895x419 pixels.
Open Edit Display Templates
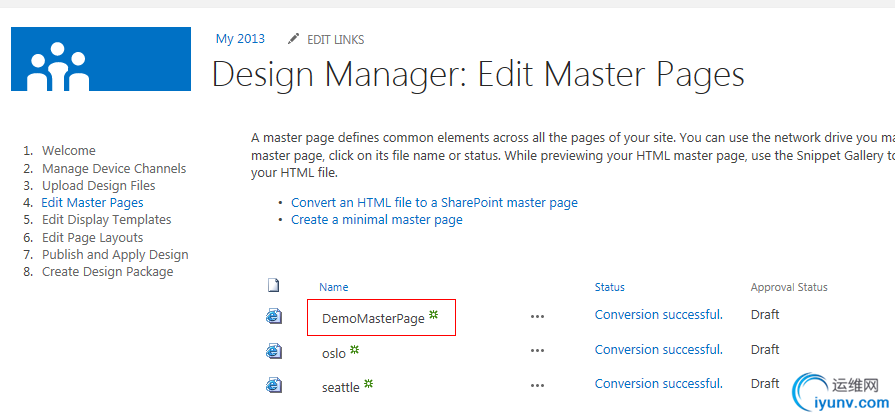point(106,220)
